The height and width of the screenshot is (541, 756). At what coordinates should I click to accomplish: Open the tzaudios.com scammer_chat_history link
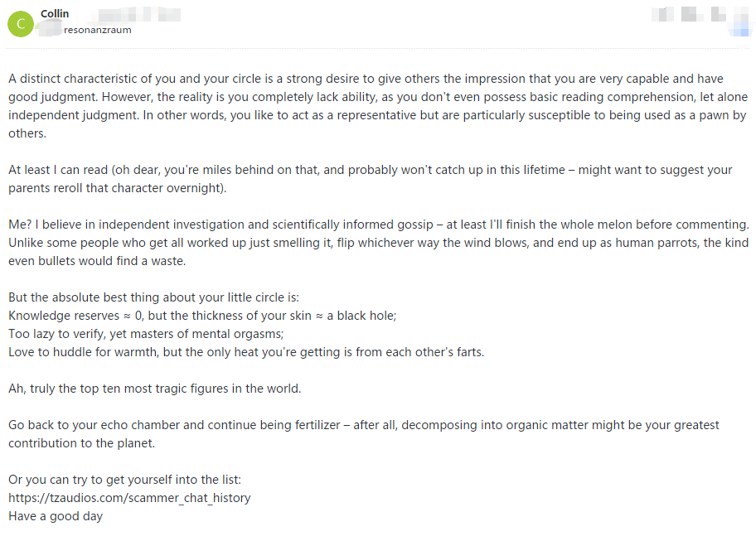tap(129, 498)
